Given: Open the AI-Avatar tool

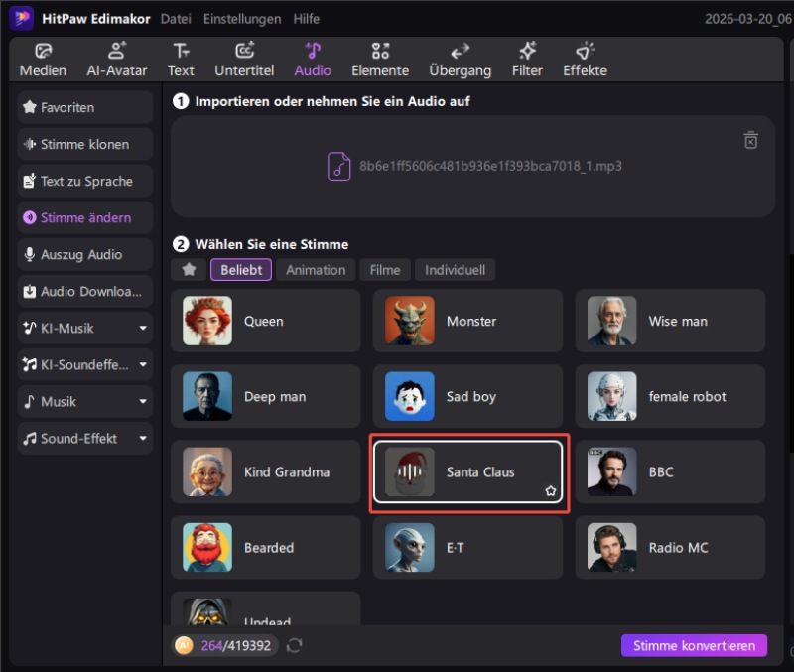Looking at the screenshot, I should pyautogui.click(x=117, y=60).
